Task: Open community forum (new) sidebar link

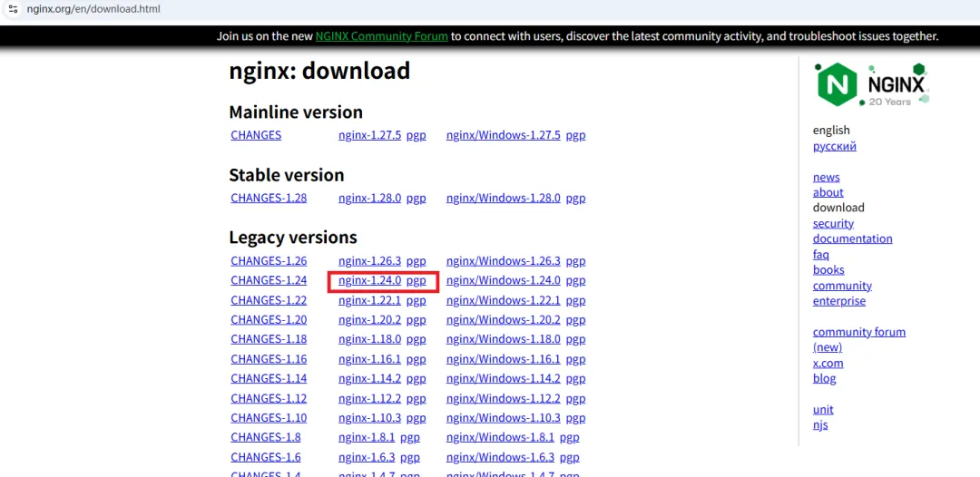Action: [x=858, y=340]
